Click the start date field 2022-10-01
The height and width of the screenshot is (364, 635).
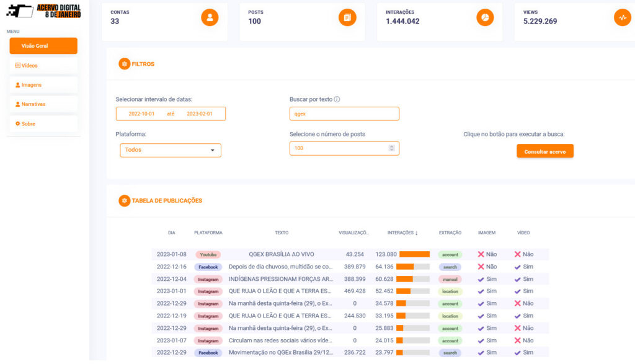[x=141, y=114]
